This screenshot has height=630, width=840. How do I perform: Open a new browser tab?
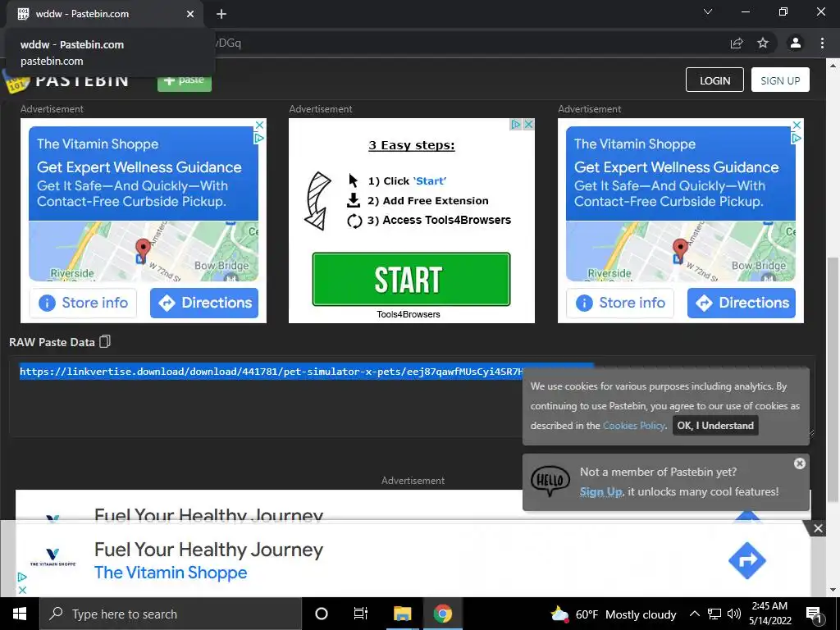(x=221, y=14)
